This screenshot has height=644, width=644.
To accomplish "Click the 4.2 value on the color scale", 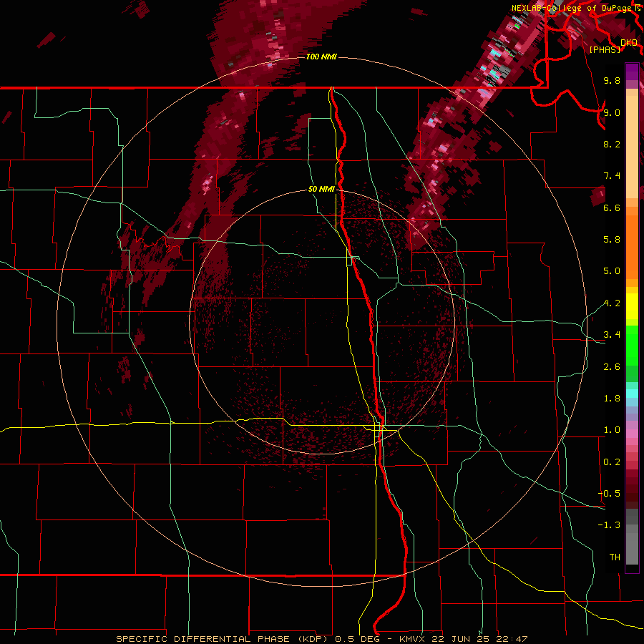I will (x=612, y=303).
